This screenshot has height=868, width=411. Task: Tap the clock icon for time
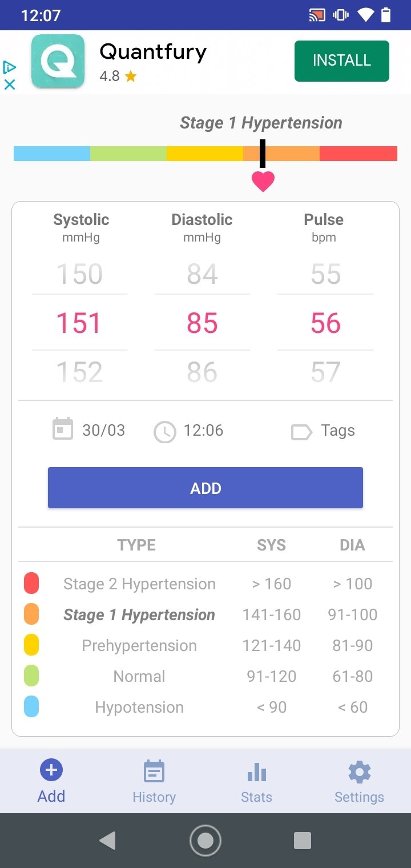(164, 432)
